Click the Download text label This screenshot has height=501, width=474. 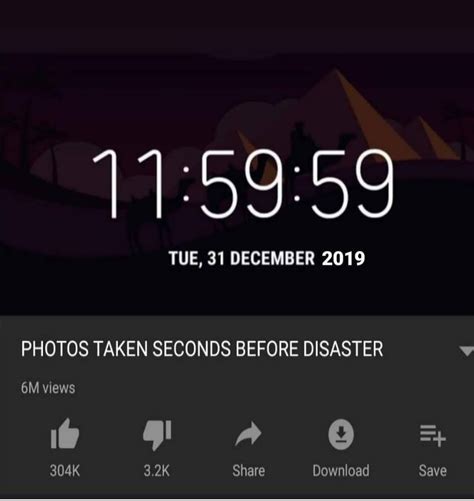(341, 471)
